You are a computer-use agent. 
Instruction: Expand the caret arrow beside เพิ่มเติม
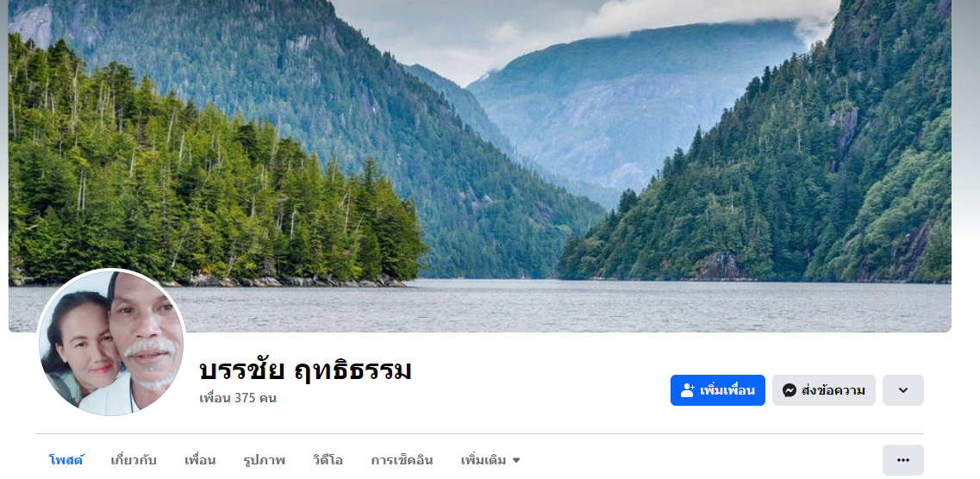(x=516, y=461)
